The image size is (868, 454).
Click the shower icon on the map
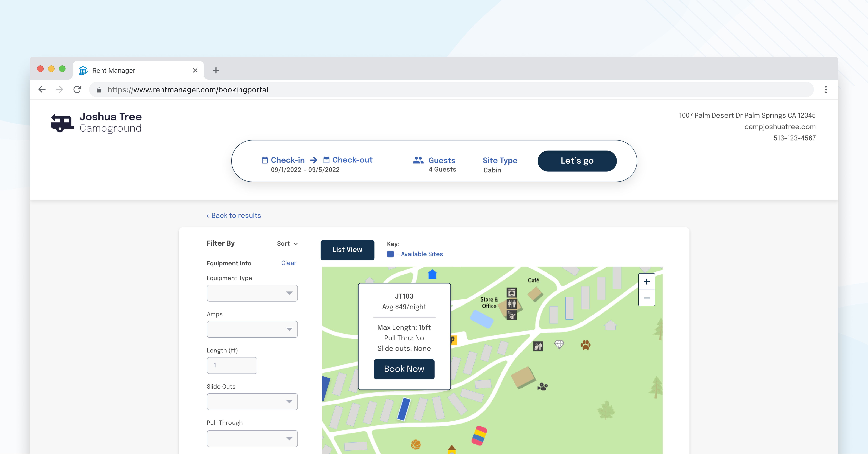click(511, 315)
